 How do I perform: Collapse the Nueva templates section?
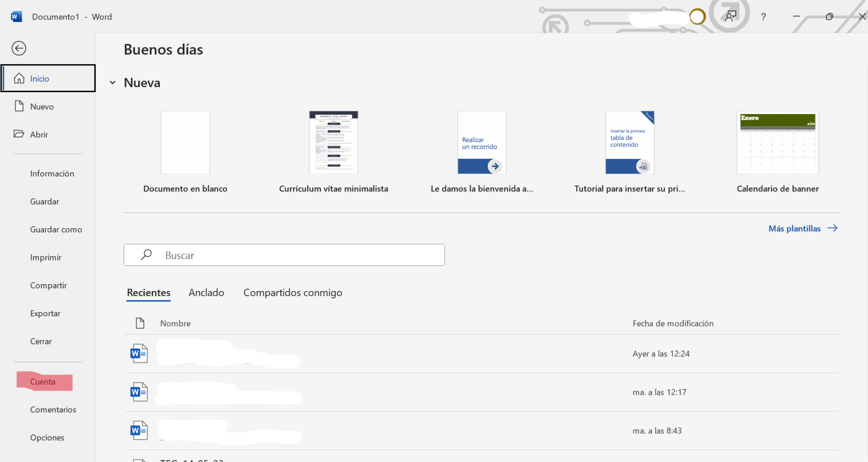113,82
